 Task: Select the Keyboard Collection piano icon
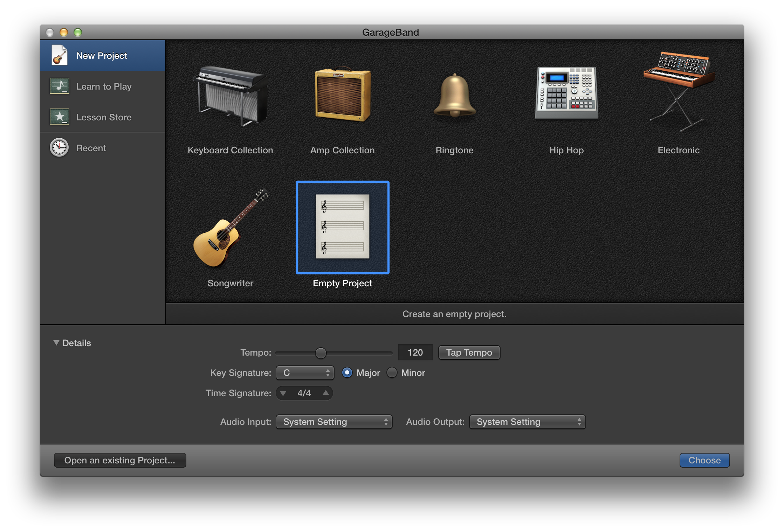click(230, 96)
